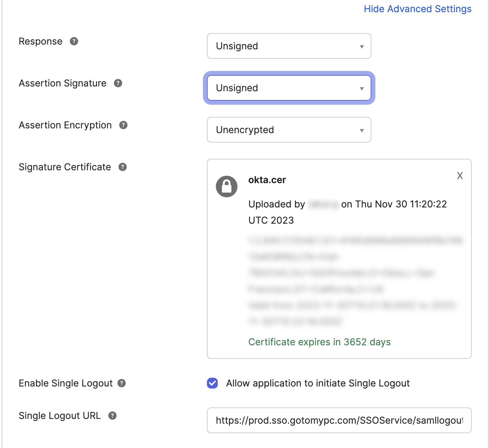Click the Single Logout URL help icon
489x448 pixels.
point(112,416)
